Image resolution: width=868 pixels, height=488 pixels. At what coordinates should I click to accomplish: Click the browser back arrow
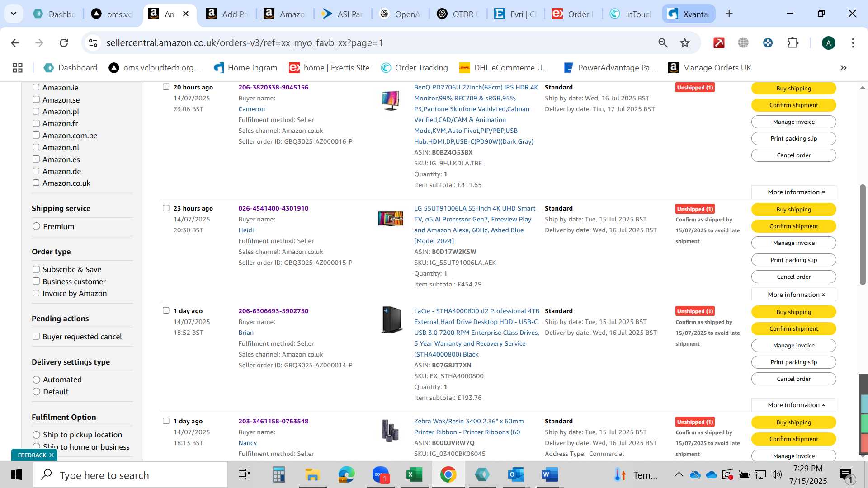[15, 43]
